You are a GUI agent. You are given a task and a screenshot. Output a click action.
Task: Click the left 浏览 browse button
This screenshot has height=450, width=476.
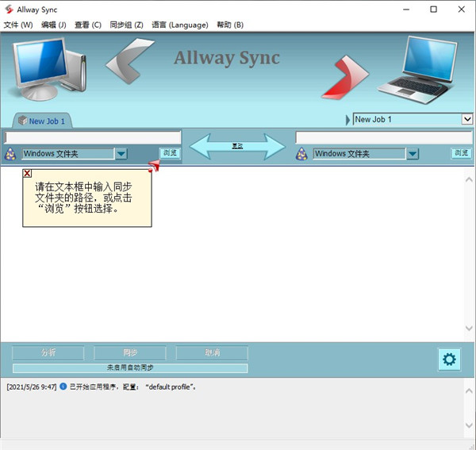170,153
